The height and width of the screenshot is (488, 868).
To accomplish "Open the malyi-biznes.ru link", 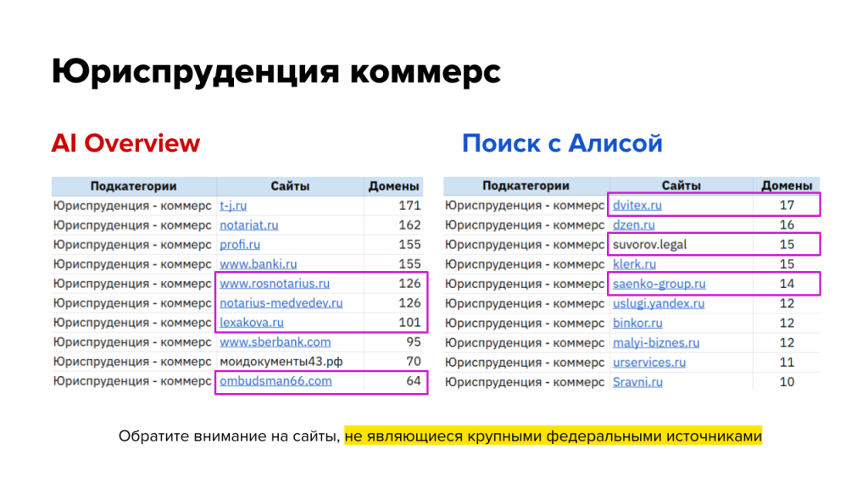I will [x=656, y=342].
